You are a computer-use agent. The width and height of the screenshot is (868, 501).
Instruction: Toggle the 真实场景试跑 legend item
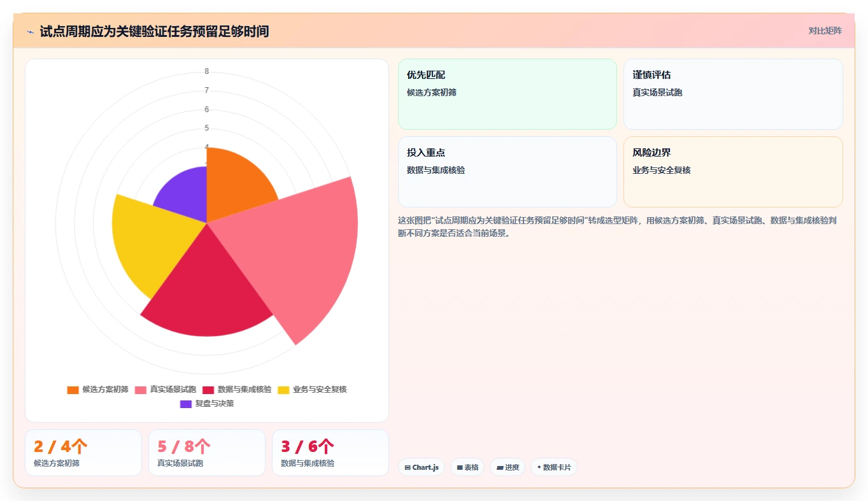pos(166,390)
